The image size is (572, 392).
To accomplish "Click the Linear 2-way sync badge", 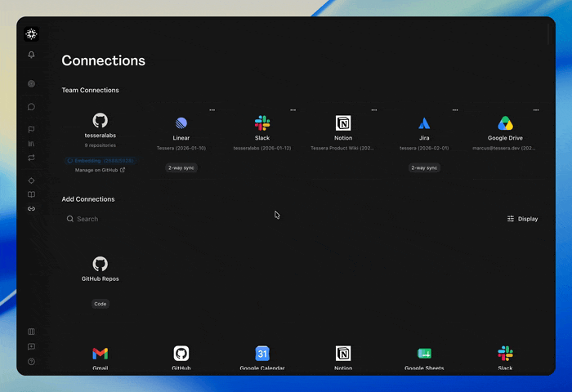I will (x=181, y=167).
